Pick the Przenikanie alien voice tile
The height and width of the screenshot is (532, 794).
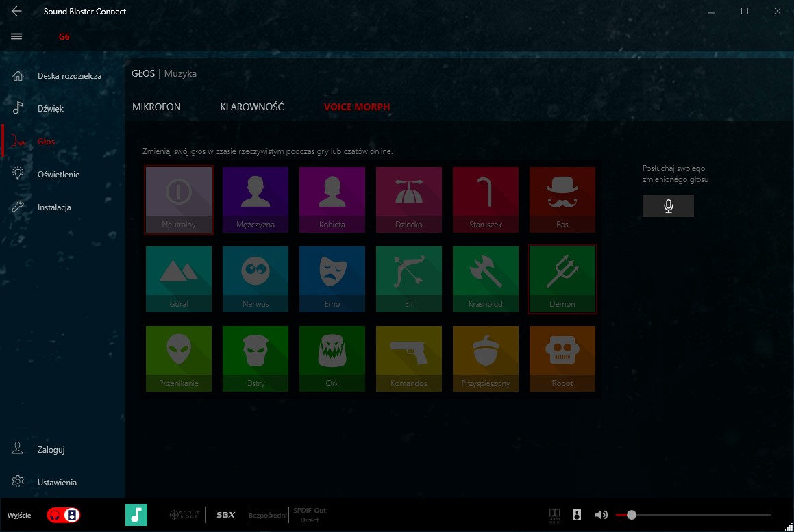[179, 359]
